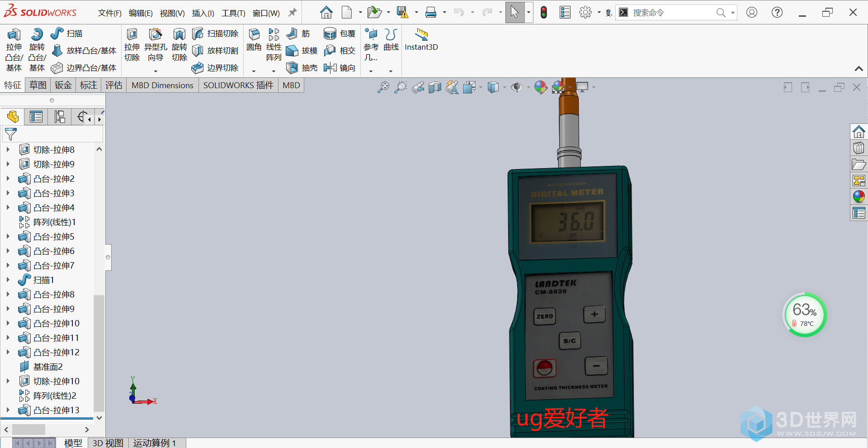Expand the 扫描1 feature node
Screen dimensions: 868x448
(8, 279)
